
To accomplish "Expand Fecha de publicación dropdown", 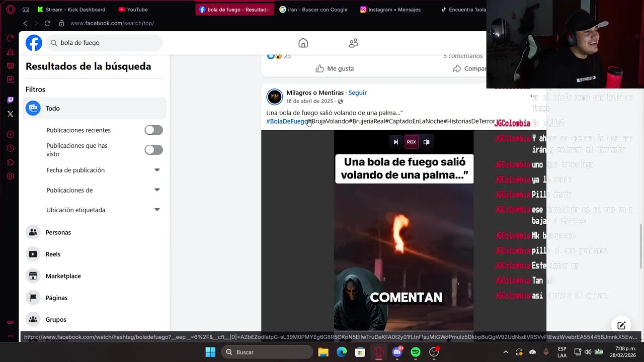I will [157, 170].
